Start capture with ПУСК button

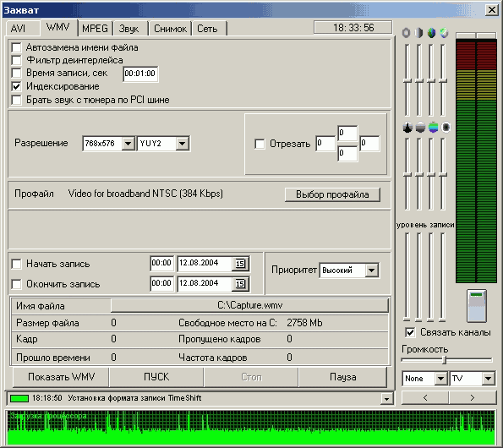tap(156, 377)
